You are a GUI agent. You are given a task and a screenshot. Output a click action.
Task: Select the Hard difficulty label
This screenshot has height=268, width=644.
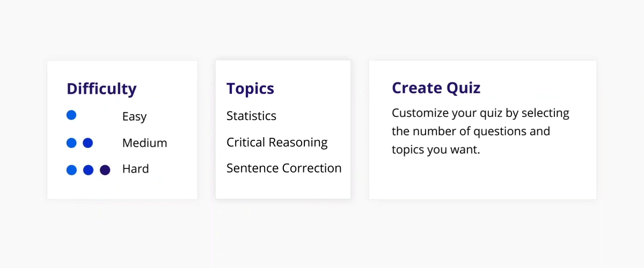pos(135,169)
